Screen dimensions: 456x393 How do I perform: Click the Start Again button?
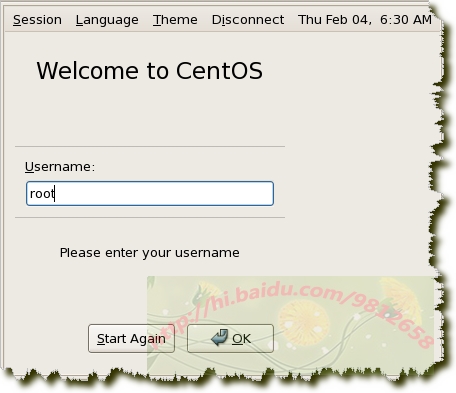[131, 339]
